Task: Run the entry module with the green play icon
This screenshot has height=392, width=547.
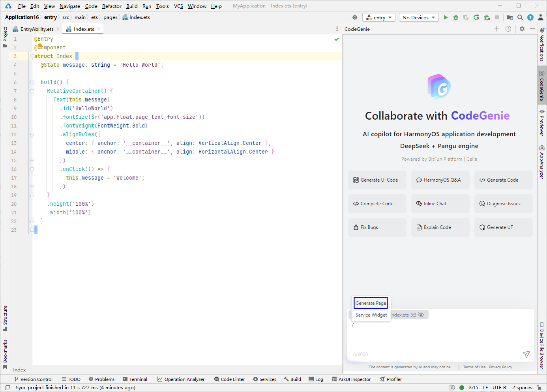Action: tap(446, 17)
